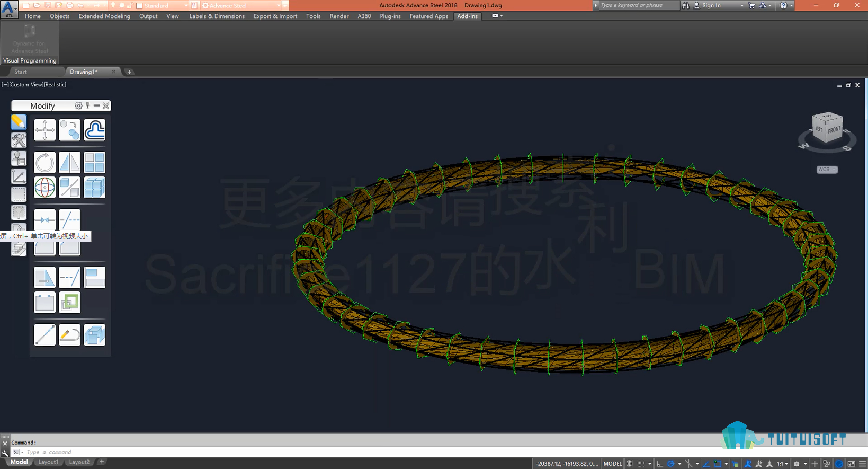Expand the WCS coordinate system dropdown
This screenshot has width=868, height=469.
coord(827,170)
